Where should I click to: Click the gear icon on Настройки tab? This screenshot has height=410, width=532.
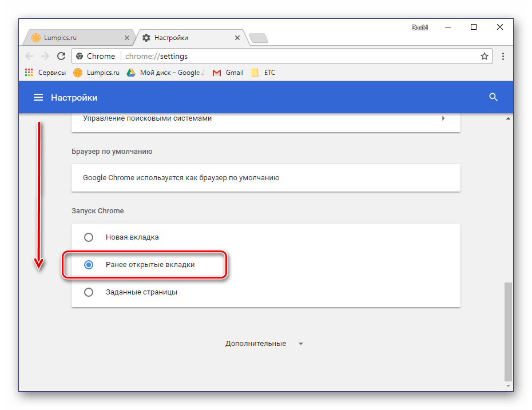click(x=146, y=38)
